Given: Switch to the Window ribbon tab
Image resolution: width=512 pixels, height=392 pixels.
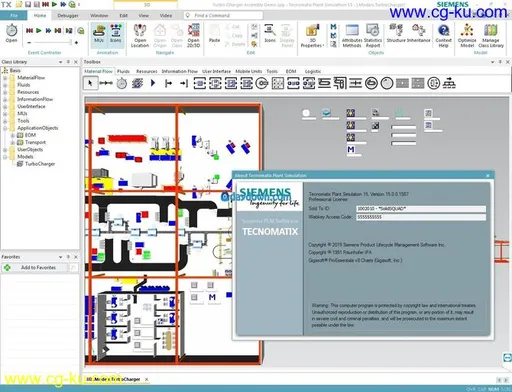Looking at the screenshot, I should point(99,15).
